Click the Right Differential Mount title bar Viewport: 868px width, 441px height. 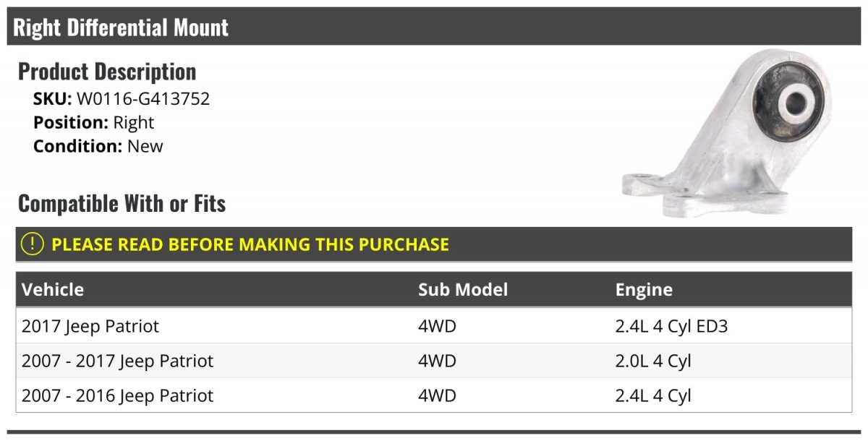(121, 27)
